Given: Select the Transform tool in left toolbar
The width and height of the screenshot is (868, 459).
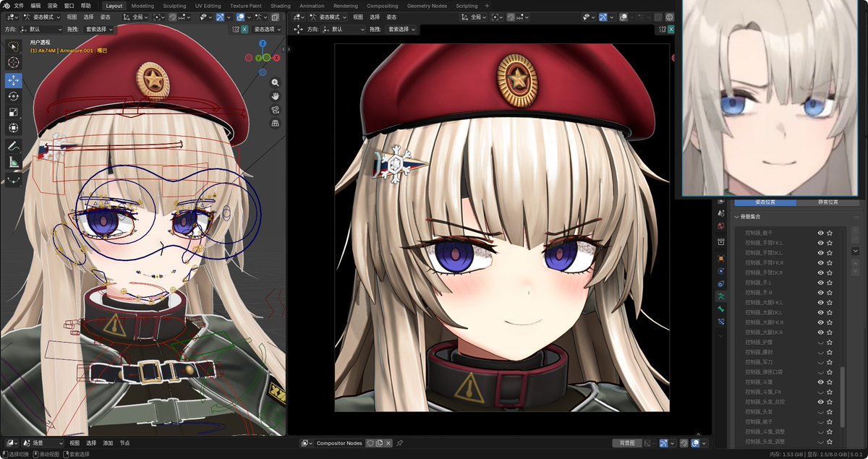Looking at the screenshot, I should pyautogui.click(x=14, y=128).
